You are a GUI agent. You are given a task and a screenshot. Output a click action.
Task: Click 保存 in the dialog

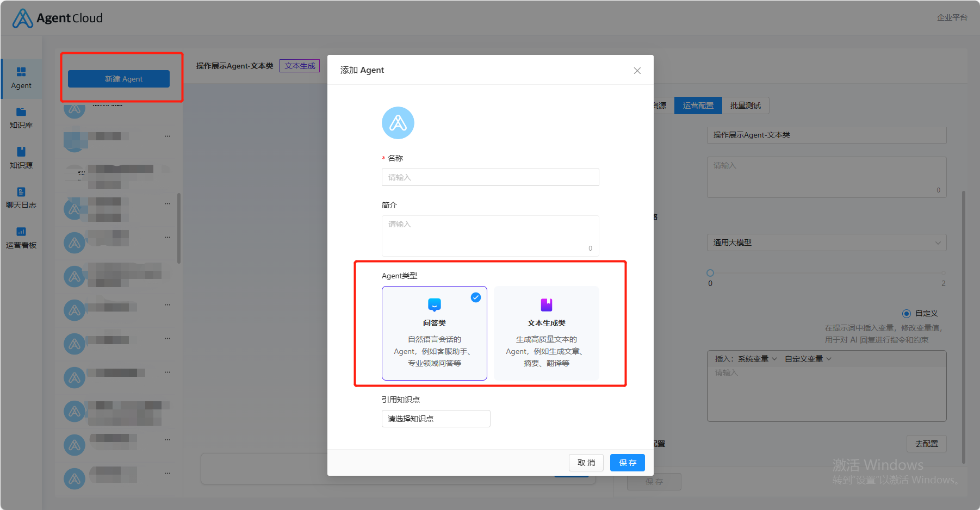click(x=628, y=463)
